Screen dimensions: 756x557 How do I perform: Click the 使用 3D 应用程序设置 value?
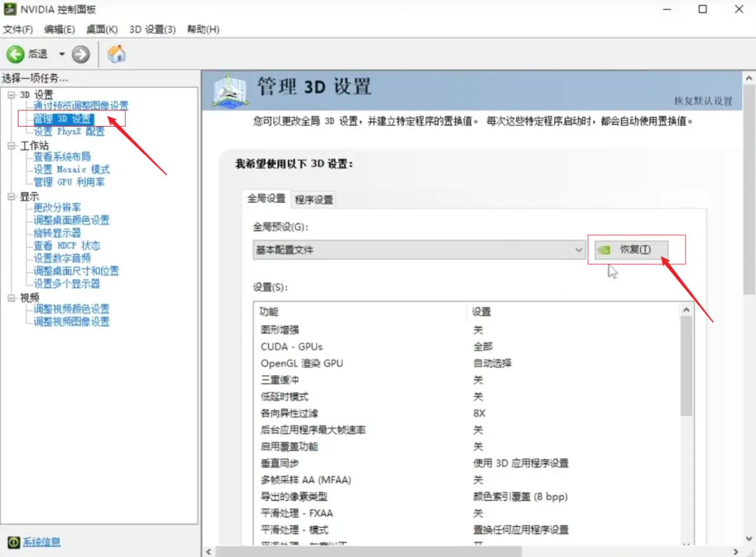pyautogui.click(x=521, y=463)
